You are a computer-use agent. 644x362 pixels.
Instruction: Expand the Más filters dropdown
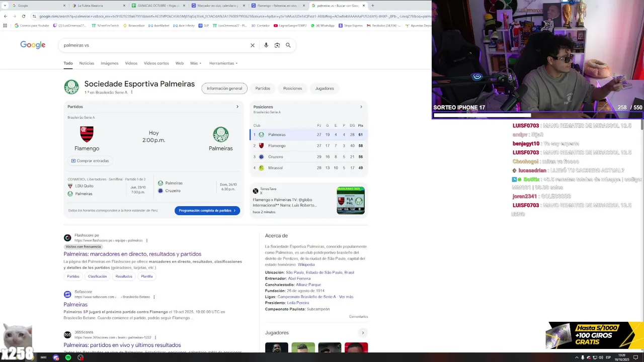(196, 63)
